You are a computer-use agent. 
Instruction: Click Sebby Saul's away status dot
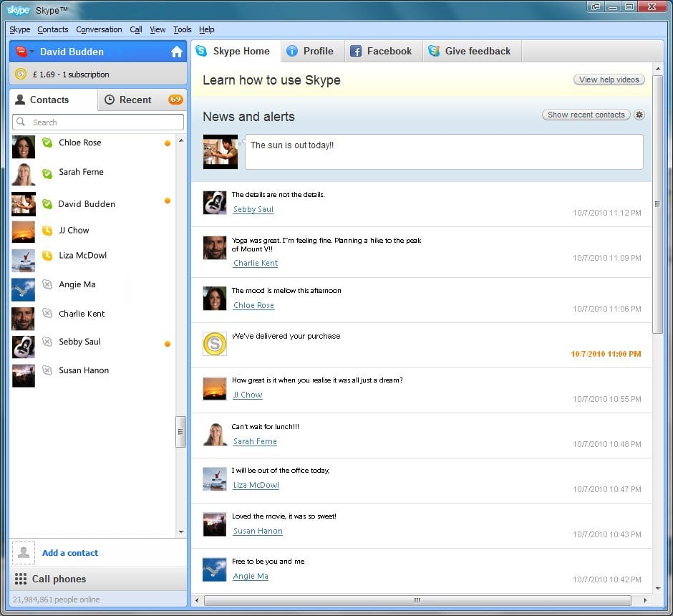167,343
